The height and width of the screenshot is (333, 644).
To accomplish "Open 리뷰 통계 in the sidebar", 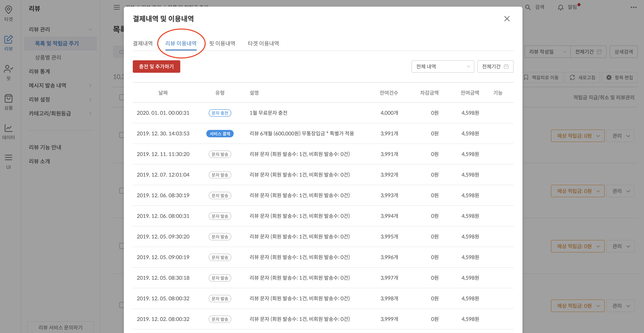I will pos(40,71).
